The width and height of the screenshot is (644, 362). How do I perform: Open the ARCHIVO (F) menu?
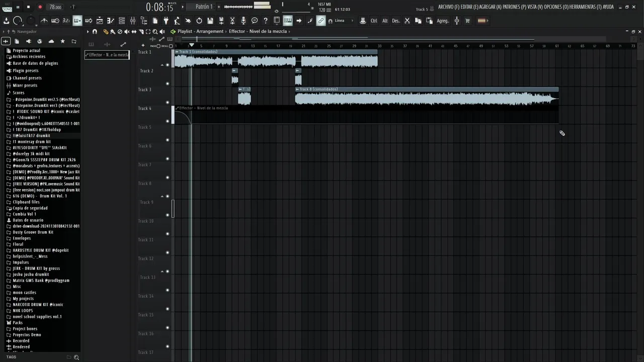(x=449, y=7)
